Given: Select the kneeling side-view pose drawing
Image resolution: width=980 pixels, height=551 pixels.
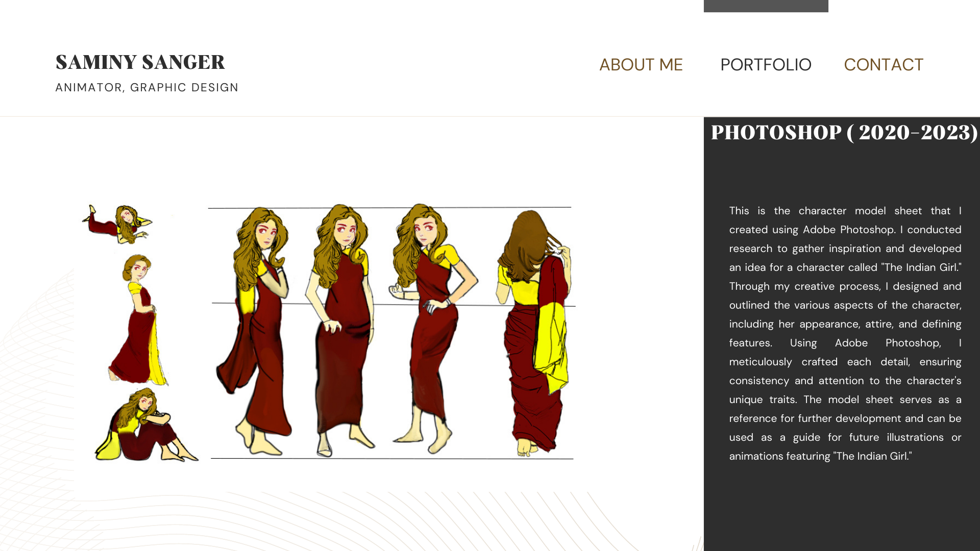Looking at the screenshot, I should pyautogui.click(x=138, y=319).
